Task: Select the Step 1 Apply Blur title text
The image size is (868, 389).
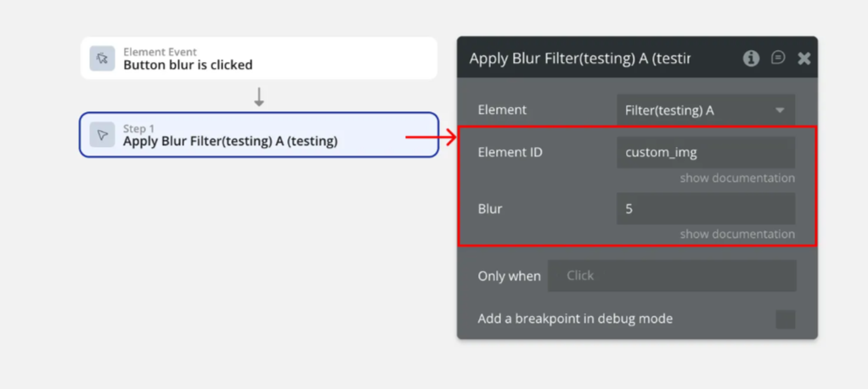Action: [230, 141]
